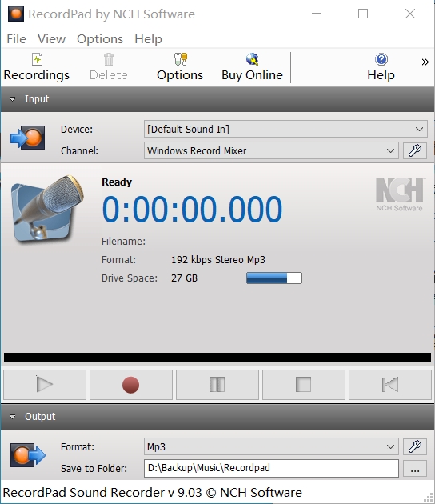Start playback with the Play button
This screenshot has width=435, height=504.
[45, 385]
